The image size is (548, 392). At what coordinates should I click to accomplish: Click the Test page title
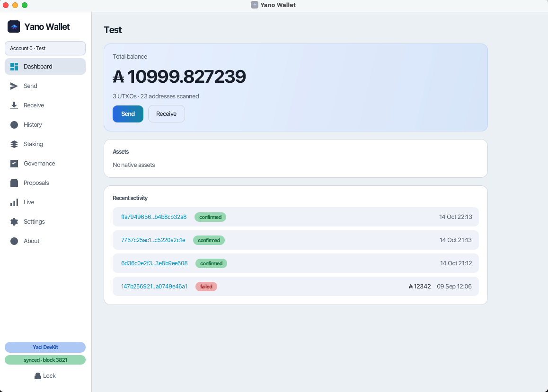(113, 30)
